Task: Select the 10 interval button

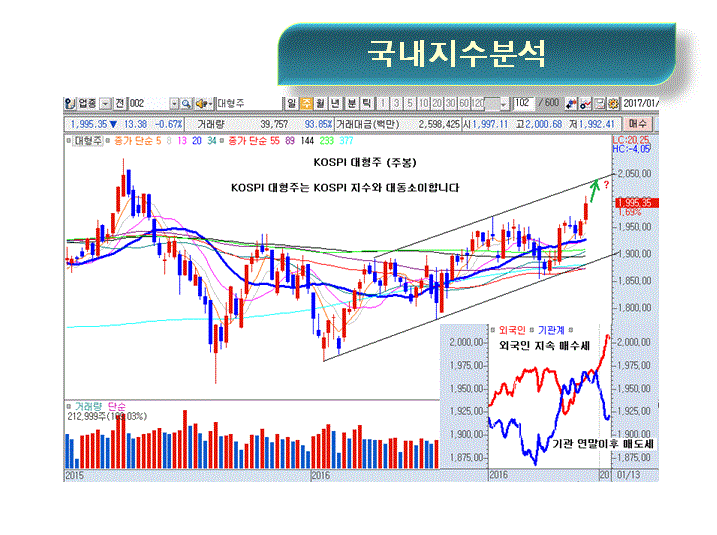Action: tap(423, 104)
